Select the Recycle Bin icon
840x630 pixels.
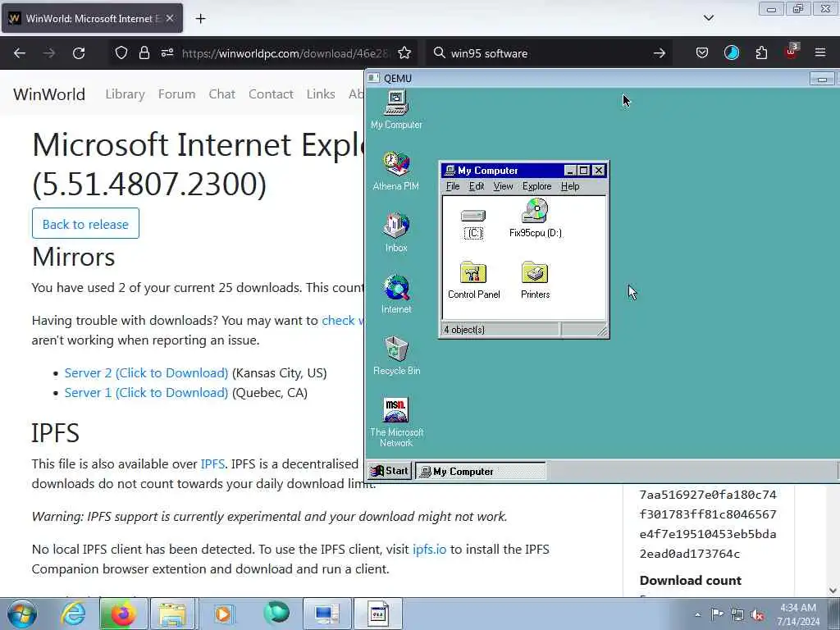[x=396, y=356]
